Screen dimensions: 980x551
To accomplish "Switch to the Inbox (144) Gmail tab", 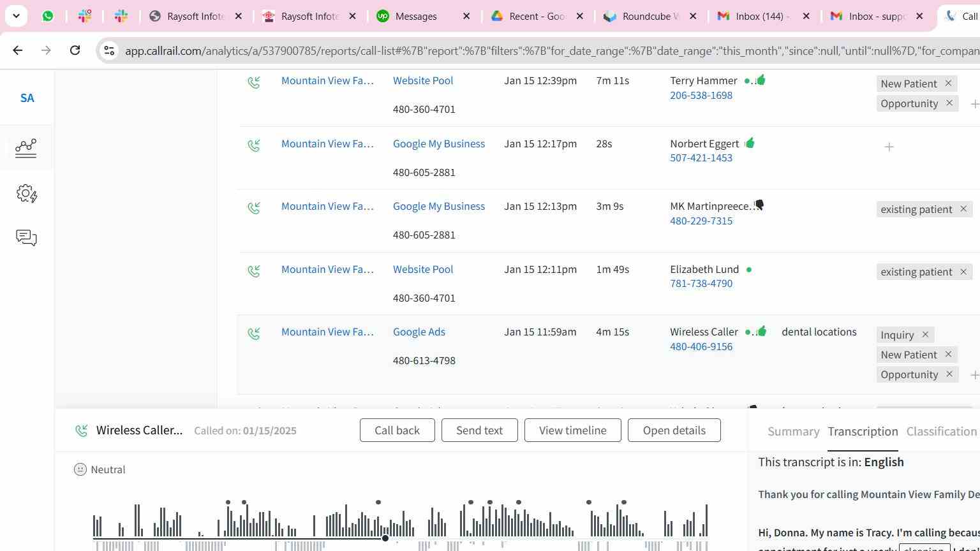I will pos(763,16).
